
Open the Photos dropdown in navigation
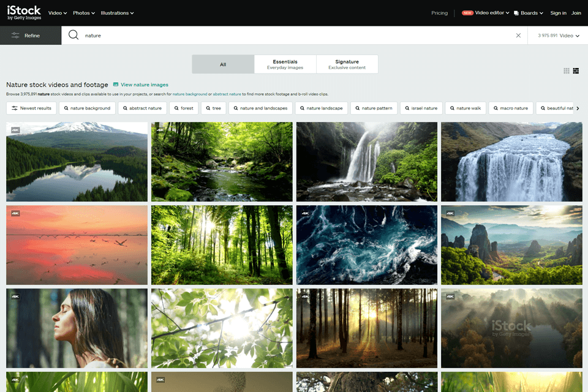[84, 13]
